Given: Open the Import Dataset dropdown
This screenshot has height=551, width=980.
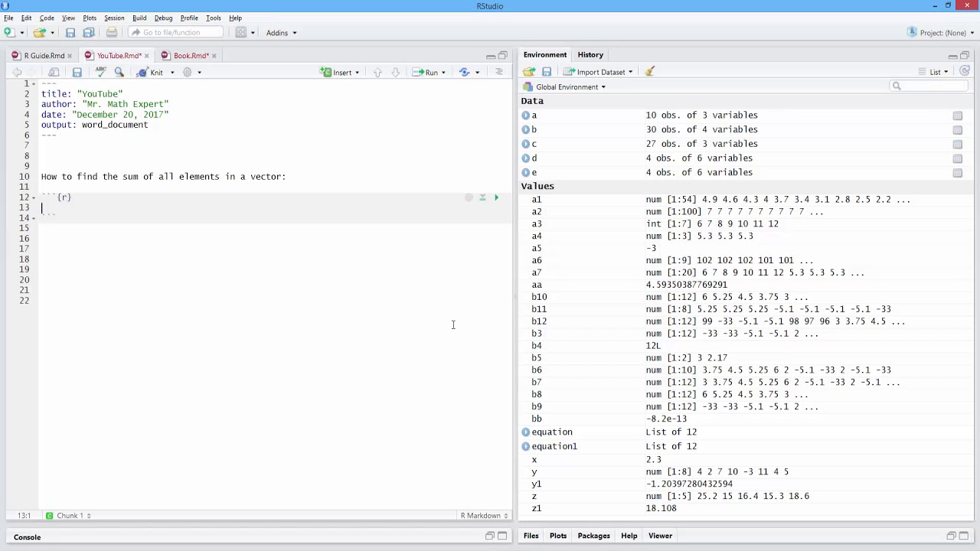Looking at the screenshot, I should pyautogui.click(x=598, y=72).
